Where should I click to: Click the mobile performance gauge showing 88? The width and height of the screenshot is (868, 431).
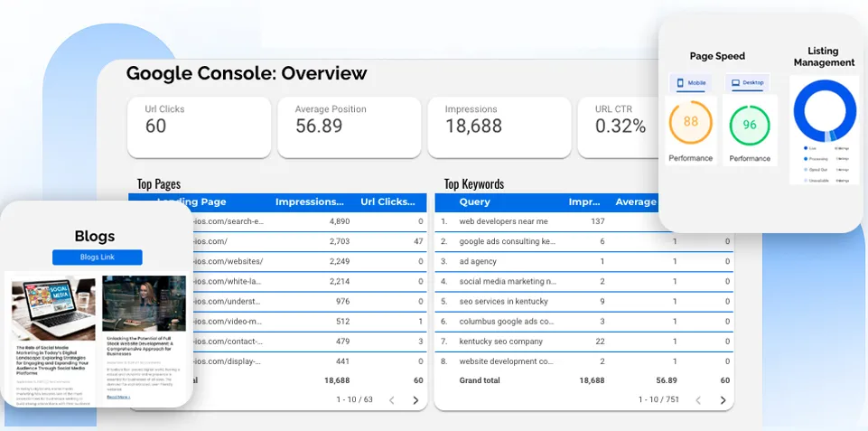coord(690,122)
